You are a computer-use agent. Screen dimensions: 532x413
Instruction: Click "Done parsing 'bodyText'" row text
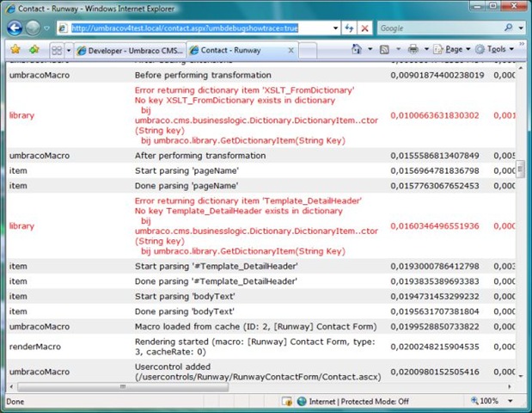point(185,311)
